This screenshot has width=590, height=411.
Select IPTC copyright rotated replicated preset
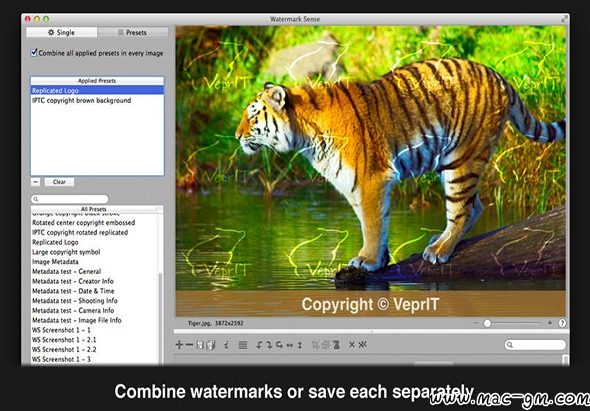[x=94, y=232]
